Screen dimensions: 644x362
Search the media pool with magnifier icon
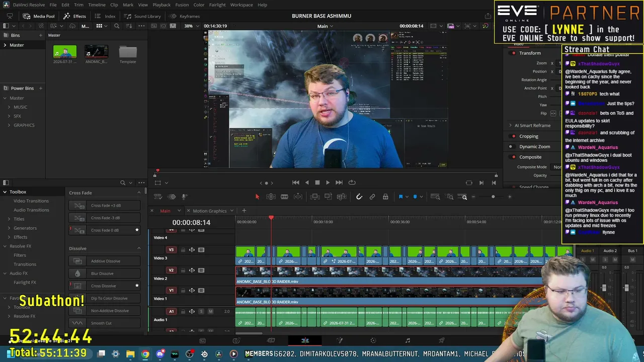tap(117, 26)
